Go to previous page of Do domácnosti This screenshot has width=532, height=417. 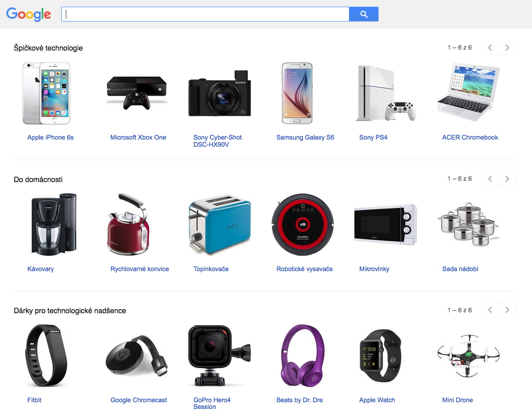pos(490,179)
